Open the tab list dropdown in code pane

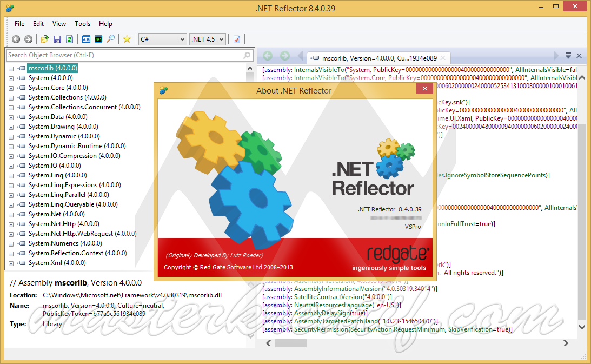point(568,56)
